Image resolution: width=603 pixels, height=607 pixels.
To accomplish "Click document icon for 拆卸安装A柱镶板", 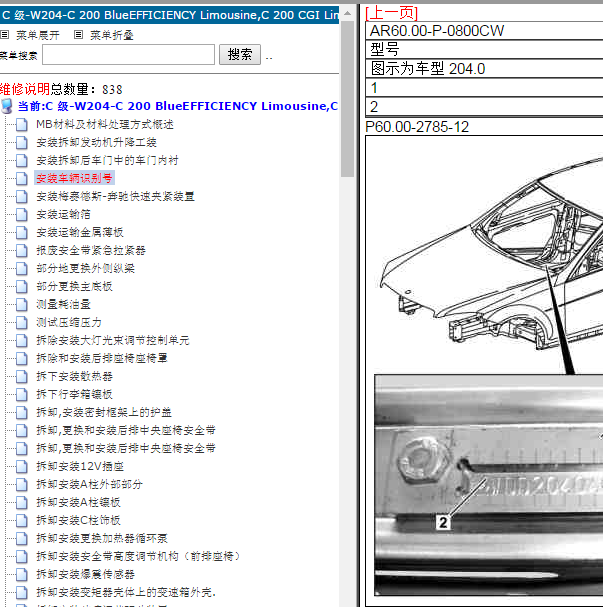I will 22,502.
